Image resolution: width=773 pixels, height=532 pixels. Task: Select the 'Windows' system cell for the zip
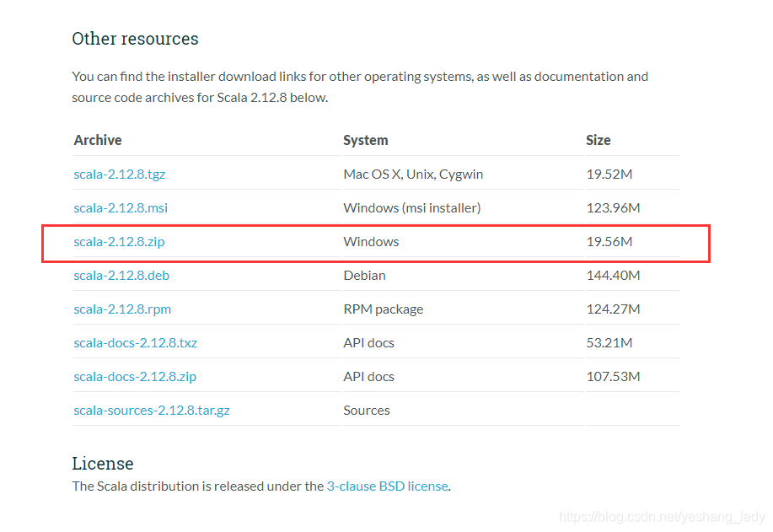tap(371, 242)
